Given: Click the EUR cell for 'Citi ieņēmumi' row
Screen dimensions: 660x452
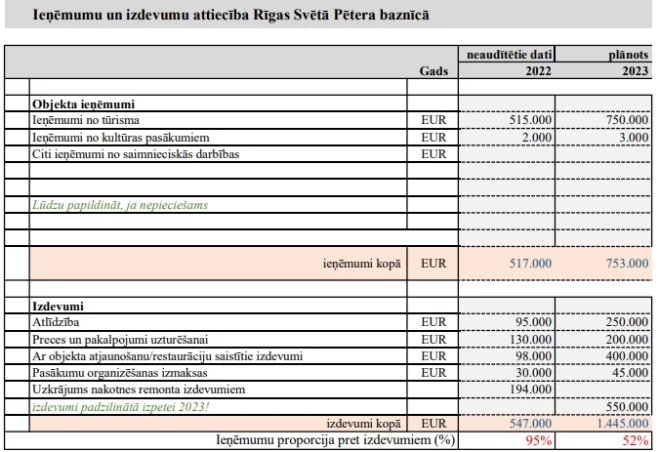Looking at the screenshot, I should coord(432,152).
